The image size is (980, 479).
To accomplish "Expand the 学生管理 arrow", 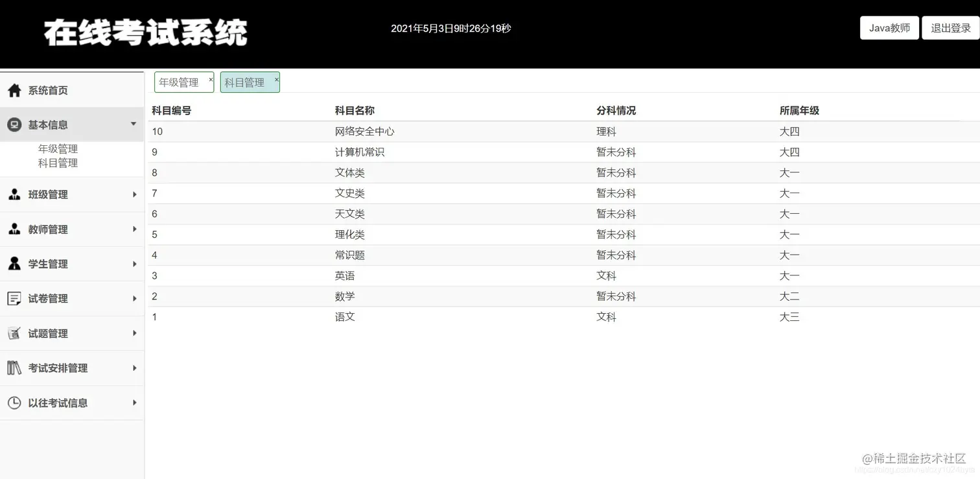I will pos(134,264).
